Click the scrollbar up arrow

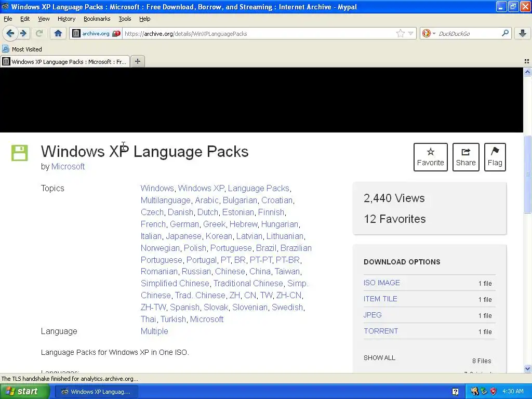[527, 72]
